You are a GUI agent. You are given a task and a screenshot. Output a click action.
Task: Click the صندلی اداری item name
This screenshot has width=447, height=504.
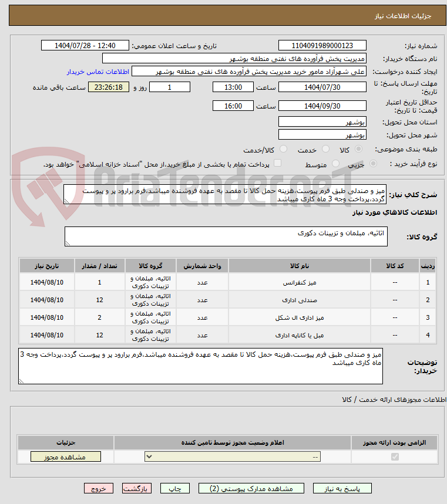[x=300, y=300]
